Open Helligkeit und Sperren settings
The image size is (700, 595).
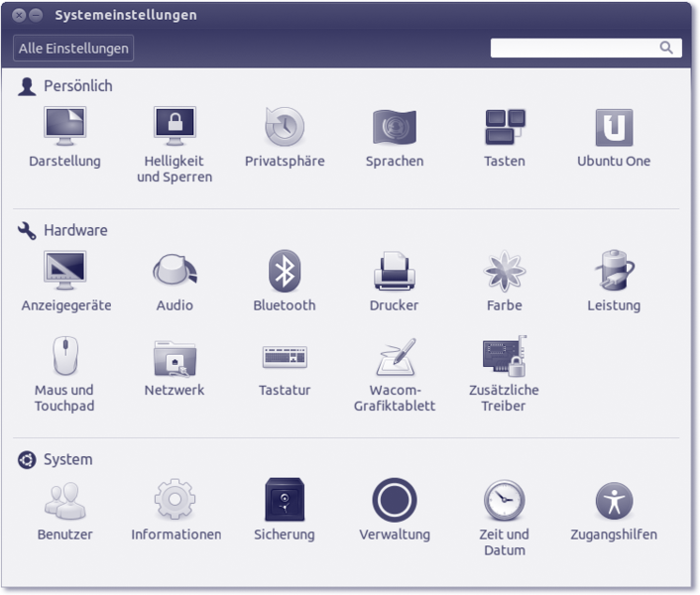175,129
